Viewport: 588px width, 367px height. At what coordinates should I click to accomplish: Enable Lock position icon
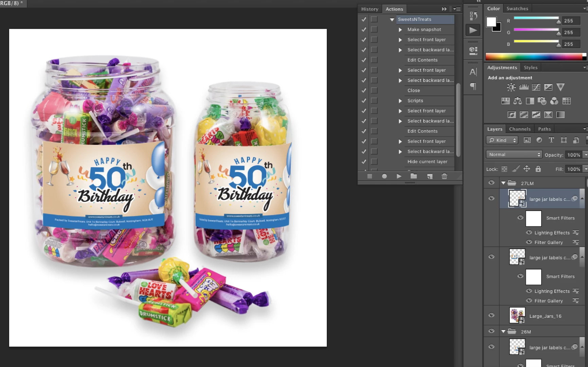[527, 169]
